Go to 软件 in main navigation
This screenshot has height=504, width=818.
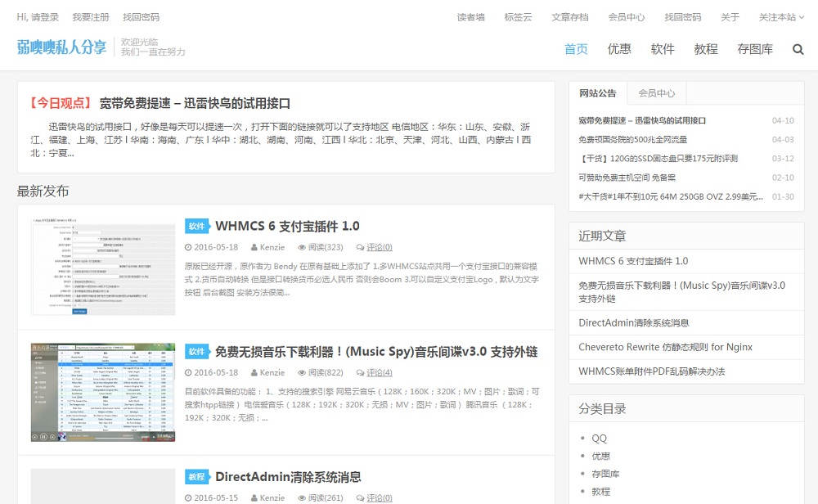663,49
